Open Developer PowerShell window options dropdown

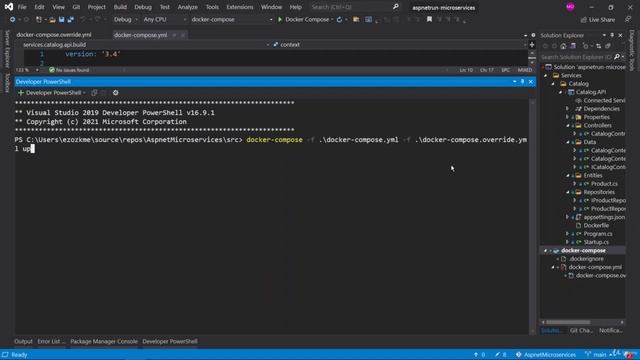(514, 82)
